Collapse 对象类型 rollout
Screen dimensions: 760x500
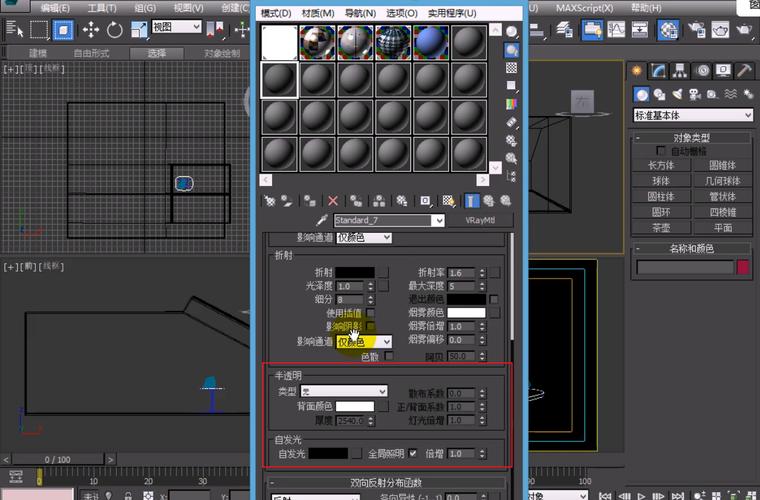tap(692, 138)
